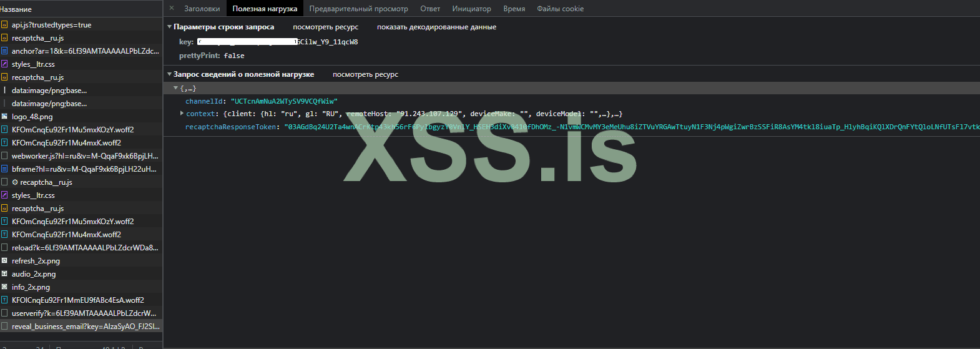Viewport: 980px width, 349px height.
Task: Expand the context object arrow
Action: pos(182,114)
